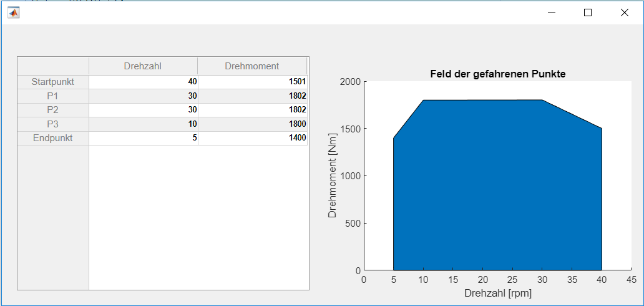Click the MATLAB icon in the title bar
The image size is (644, 306).
coord(13,12)
